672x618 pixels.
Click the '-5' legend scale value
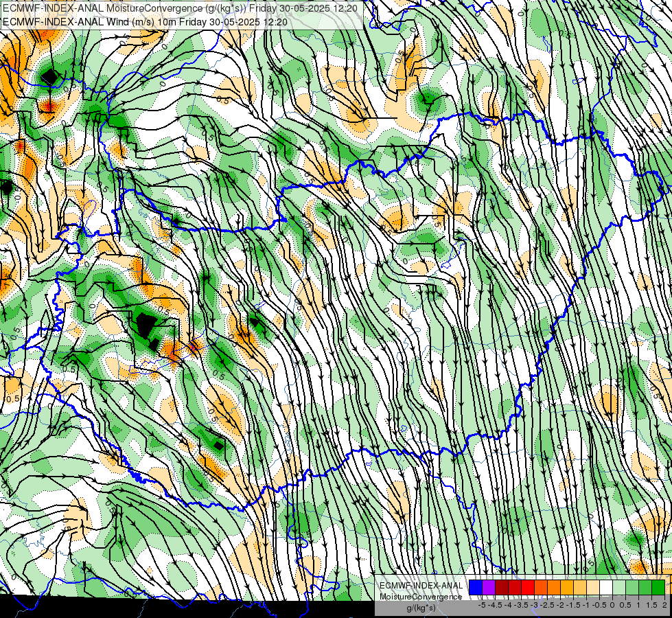(x=482, y=605)
